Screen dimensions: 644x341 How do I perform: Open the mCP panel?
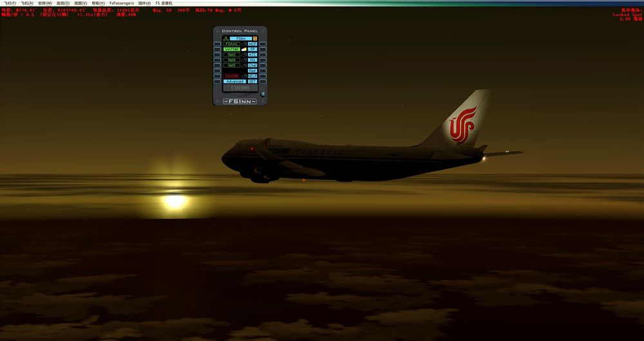point(252,44)
